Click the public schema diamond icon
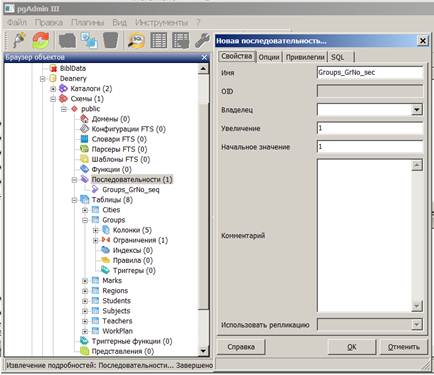434x375 pixels. 74,109
